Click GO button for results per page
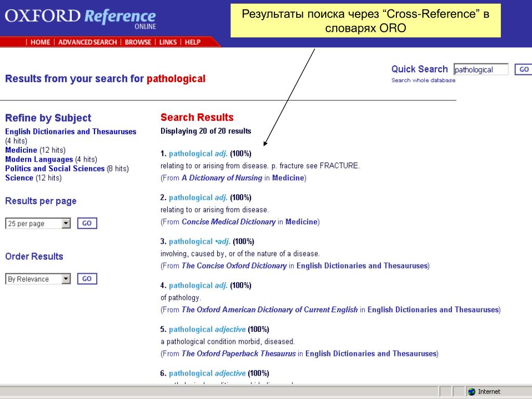The image size is (532, 399). pyautogui.click(x=87, y=223)
